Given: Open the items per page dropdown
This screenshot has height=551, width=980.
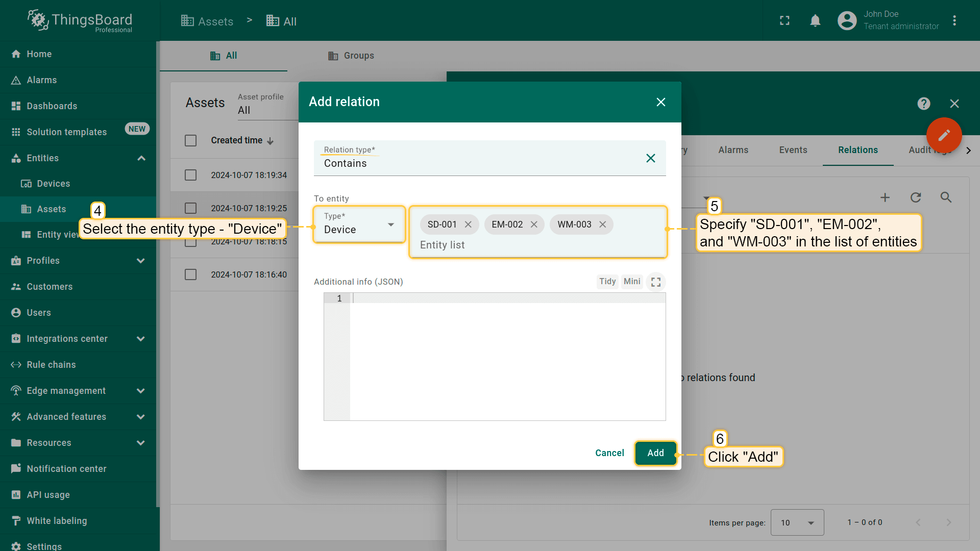Looking at the screenshot, I should [x=797, y=522].
